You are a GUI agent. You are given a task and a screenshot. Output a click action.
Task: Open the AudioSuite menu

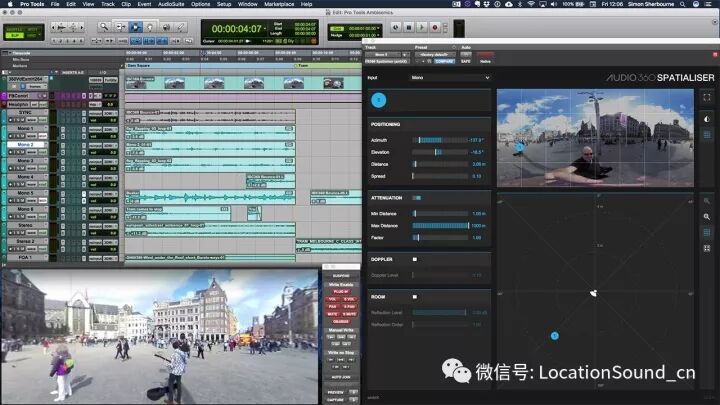coord(171,4)
